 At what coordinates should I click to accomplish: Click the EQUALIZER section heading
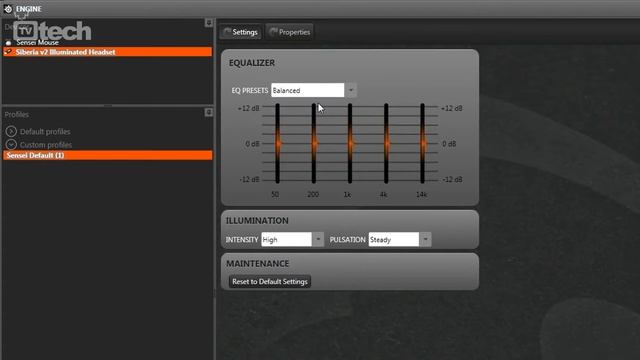(252, 63)
